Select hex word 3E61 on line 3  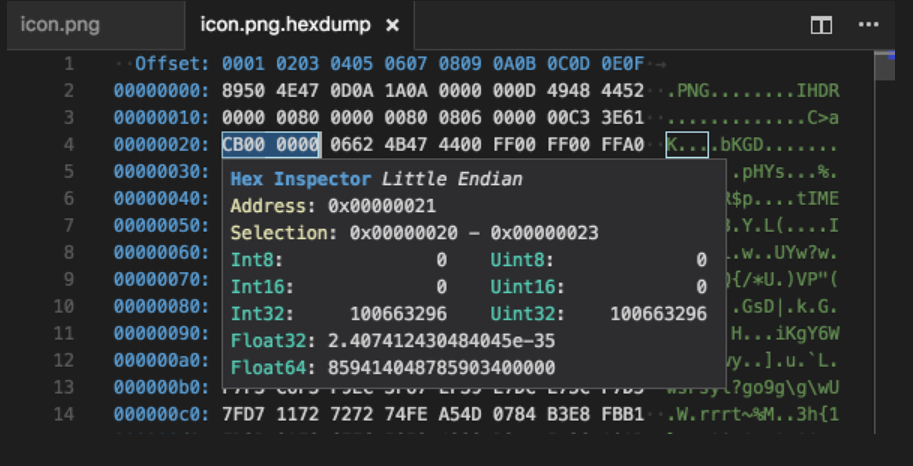coord(622,118)
